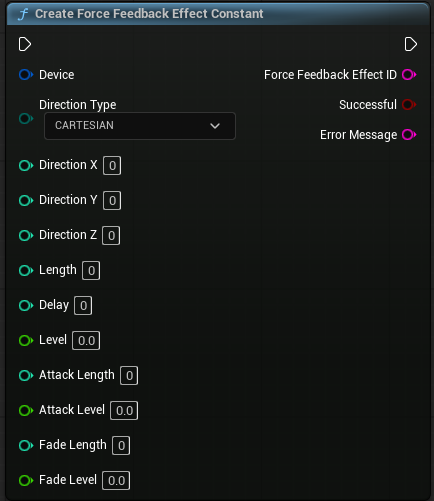Open the CARTESIAN direction type dropdown
The image size is (434, 501).
(x=140, y=126)
